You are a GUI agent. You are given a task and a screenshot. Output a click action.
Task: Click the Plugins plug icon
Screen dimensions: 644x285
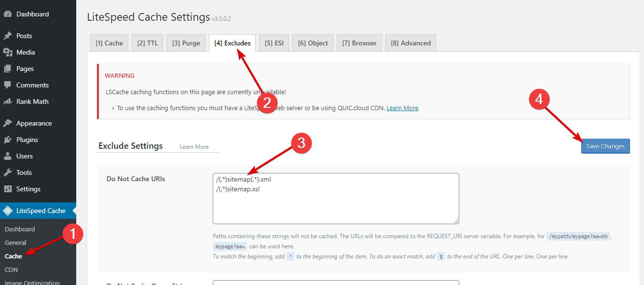pyautogui.click(x=8, y=140)
